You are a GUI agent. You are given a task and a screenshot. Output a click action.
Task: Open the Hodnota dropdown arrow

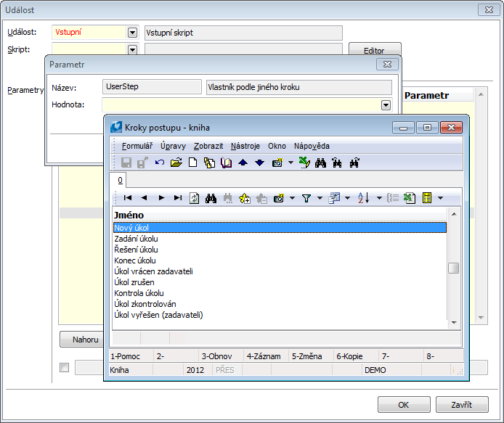[386, 104]
